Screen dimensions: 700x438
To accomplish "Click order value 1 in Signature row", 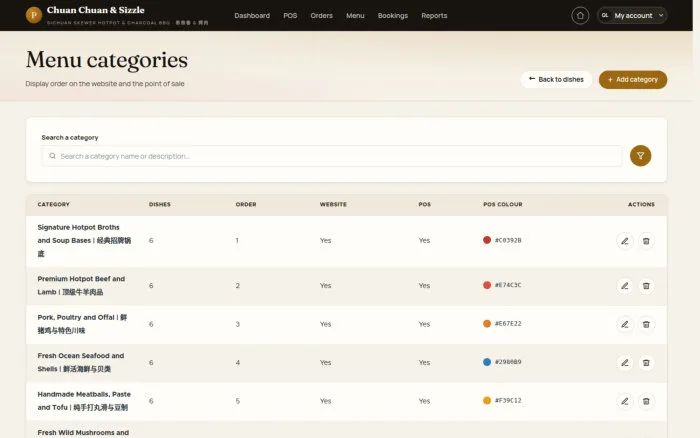I will pyautogui.click(x=237, y=240).
